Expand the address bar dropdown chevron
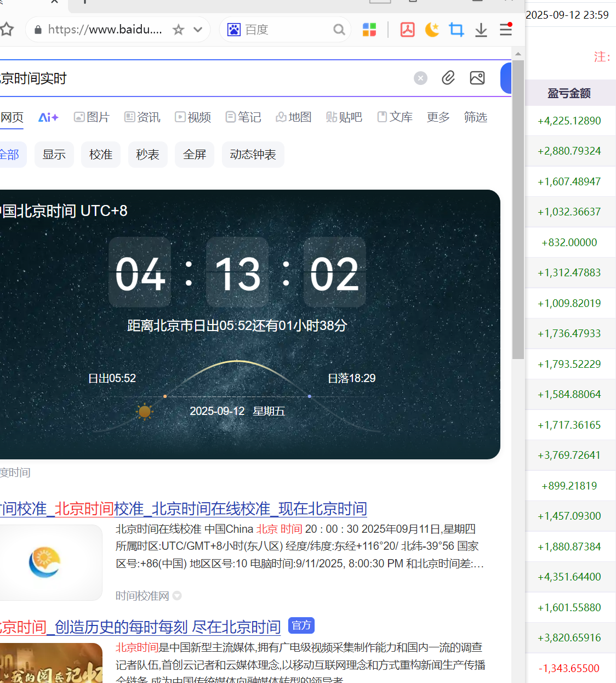The image size is (616, 683). point(198,30)
